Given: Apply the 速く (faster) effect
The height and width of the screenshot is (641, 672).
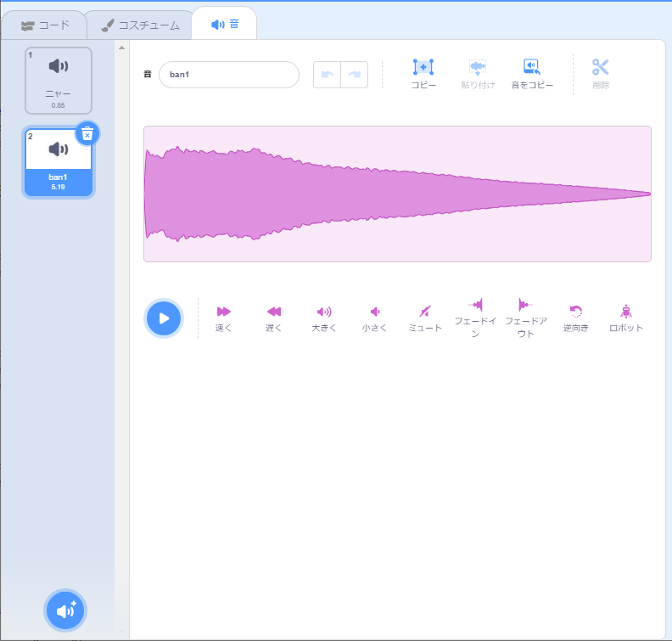Looking at the screenshot, I should tap(223, 319).
